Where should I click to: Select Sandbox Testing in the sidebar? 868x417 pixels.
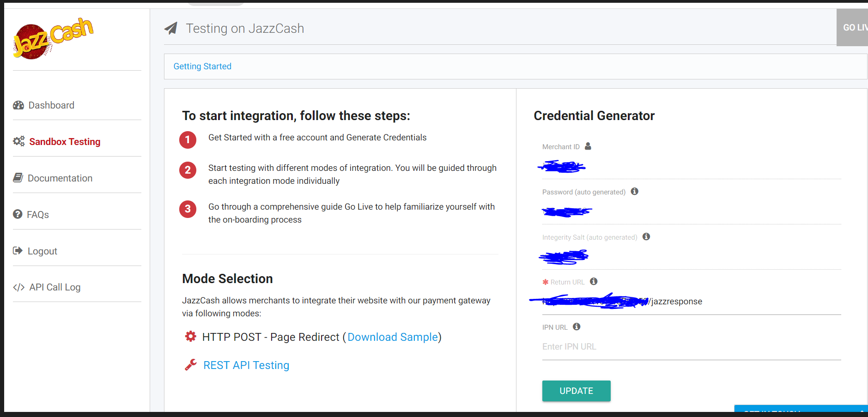point(65,141)
